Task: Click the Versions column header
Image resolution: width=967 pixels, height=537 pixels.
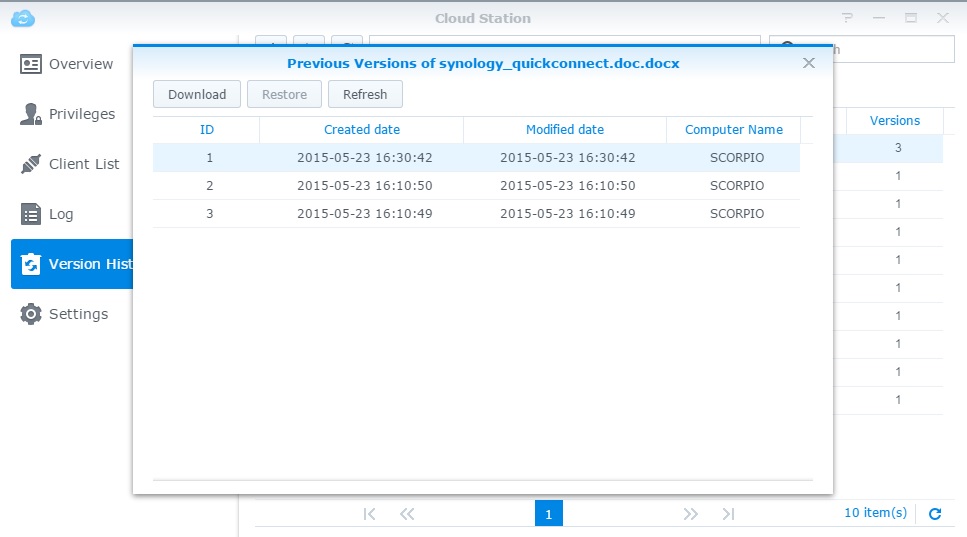Action: click(895, 121)
